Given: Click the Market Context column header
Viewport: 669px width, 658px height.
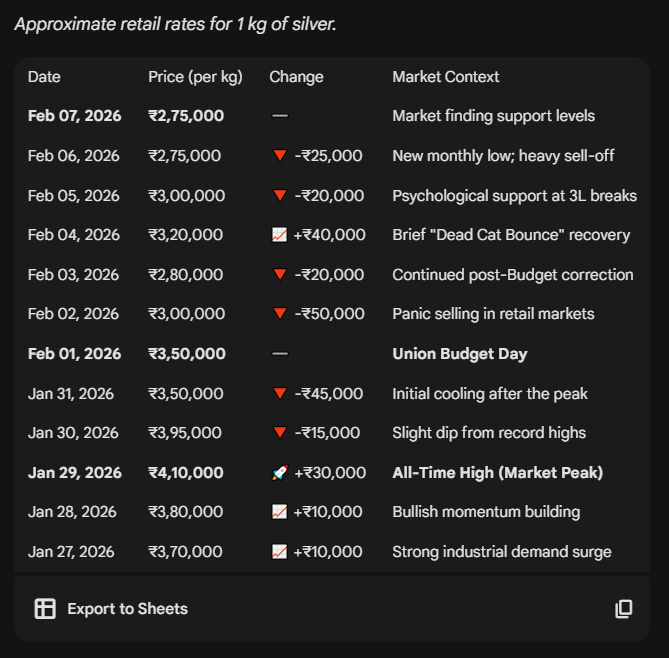Looking at the screenshot, I should [445, 77].
